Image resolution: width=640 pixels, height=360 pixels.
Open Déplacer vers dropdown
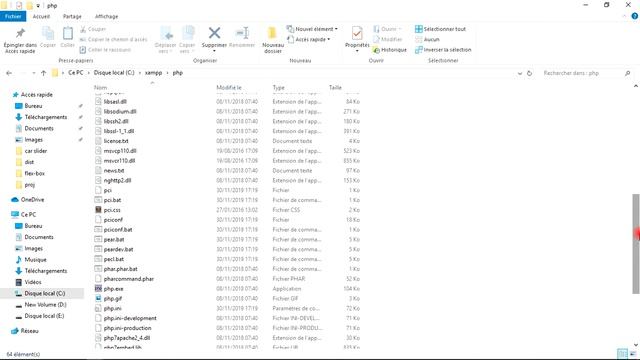pos(165,40)
